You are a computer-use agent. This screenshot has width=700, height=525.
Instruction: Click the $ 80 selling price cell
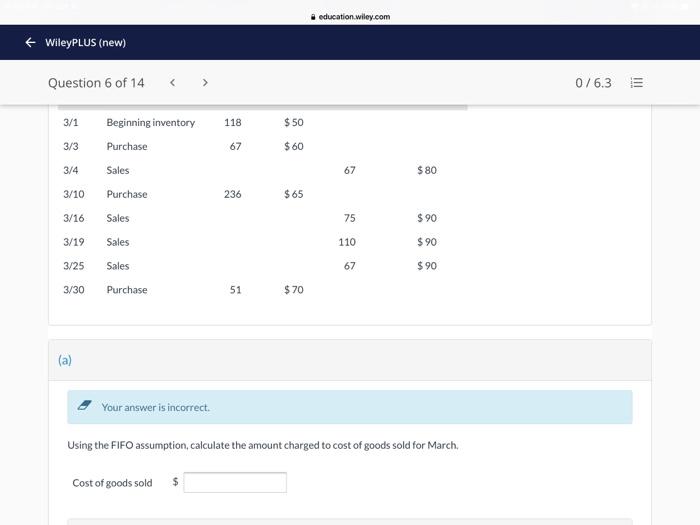pos(427,170)
